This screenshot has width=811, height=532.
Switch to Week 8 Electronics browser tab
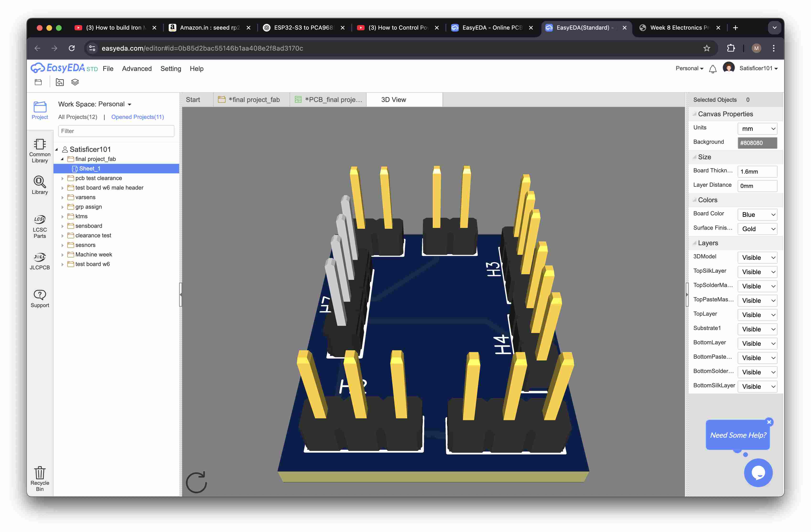tap(680, 28)
